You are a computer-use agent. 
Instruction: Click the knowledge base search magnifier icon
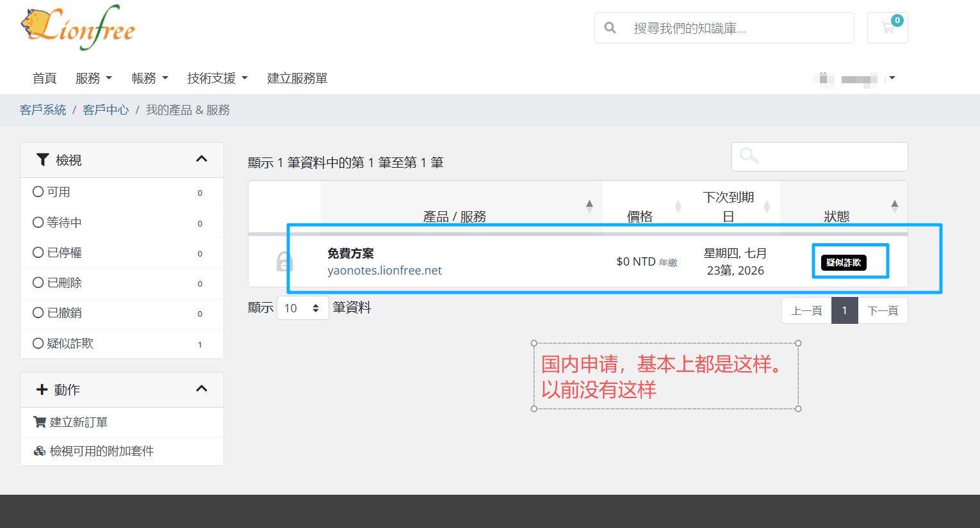pyautogui.click(x=610, y=28)
